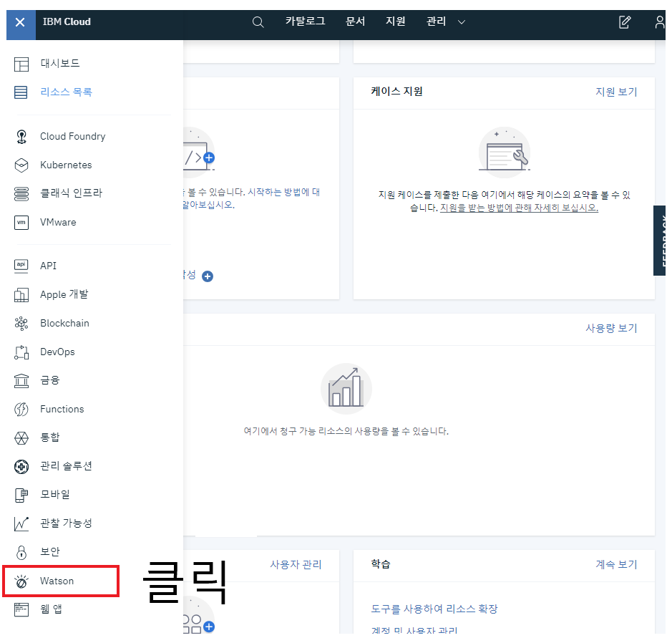This screenshot has height=643, width=672.
Task: Open the 관리 menu item
Action: pos(437,21)
